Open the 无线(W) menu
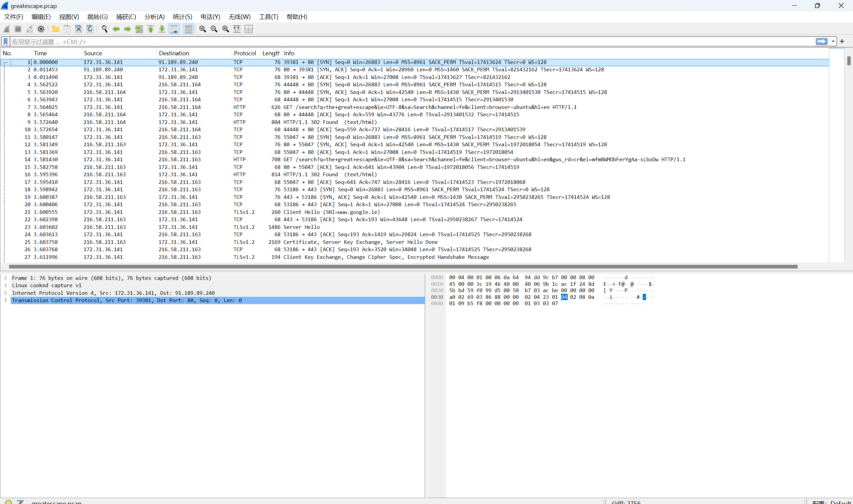Viewport: 853px width, 504px height. pos(240,17)
